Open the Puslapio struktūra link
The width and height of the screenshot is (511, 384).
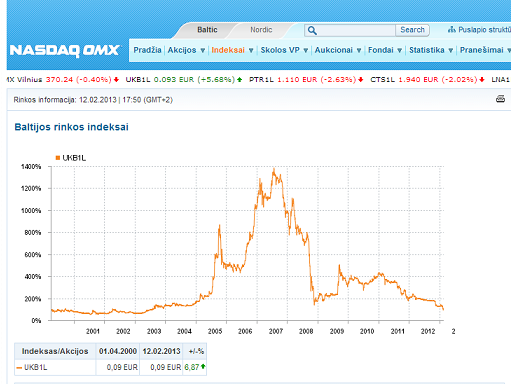point(484,30)
